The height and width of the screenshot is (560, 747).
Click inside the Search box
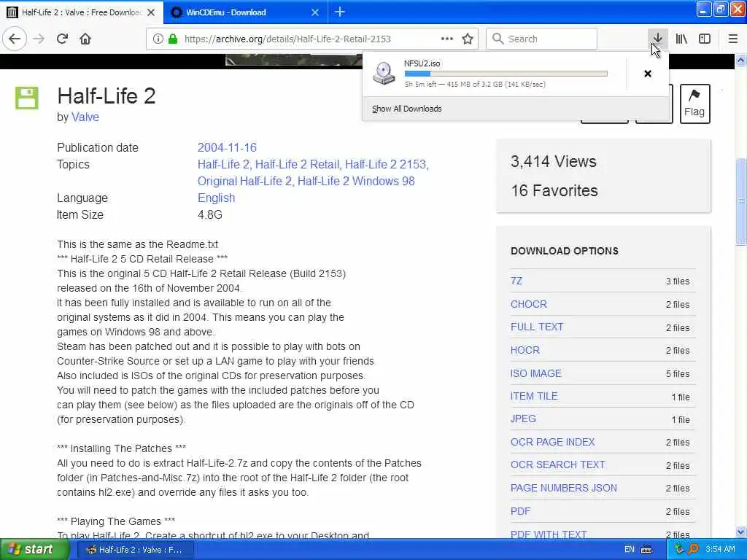pos(541,39)
